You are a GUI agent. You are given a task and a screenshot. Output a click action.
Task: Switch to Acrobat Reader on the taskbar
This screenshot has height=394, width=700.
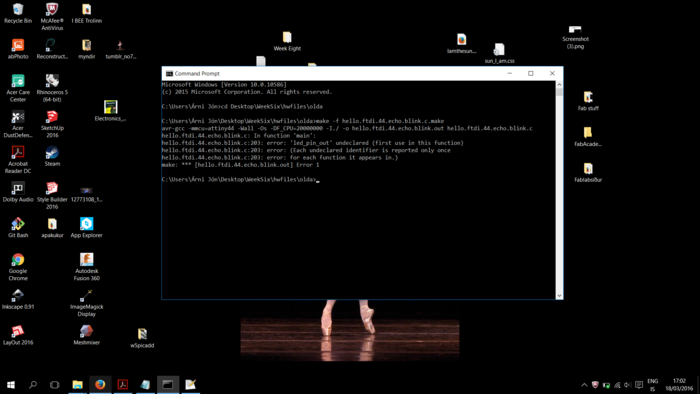click(x=123, y=384)
